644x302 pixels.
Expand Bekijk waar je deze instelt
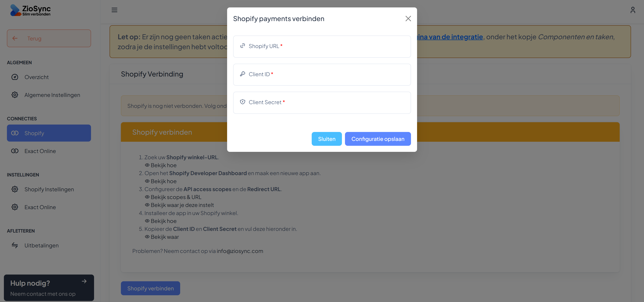pyautogui.click(x=182, y=205)
